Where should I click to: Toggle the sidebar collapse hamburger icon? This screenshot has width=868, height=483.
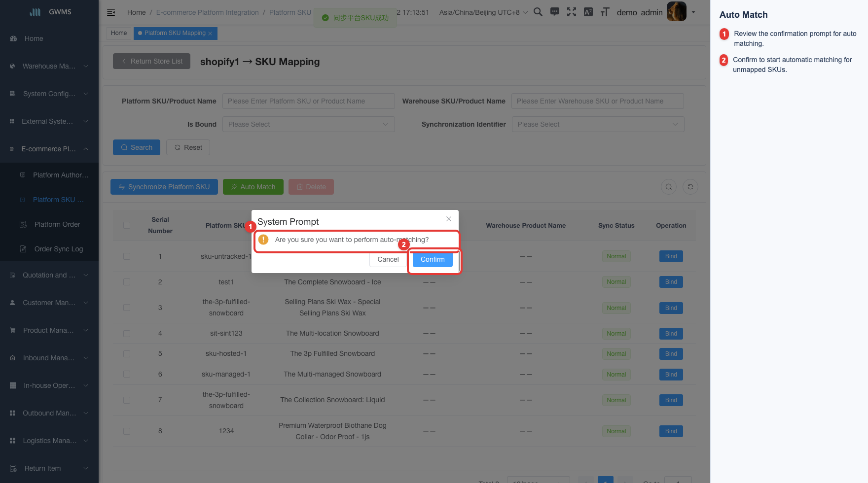click(x=111, y=12)
